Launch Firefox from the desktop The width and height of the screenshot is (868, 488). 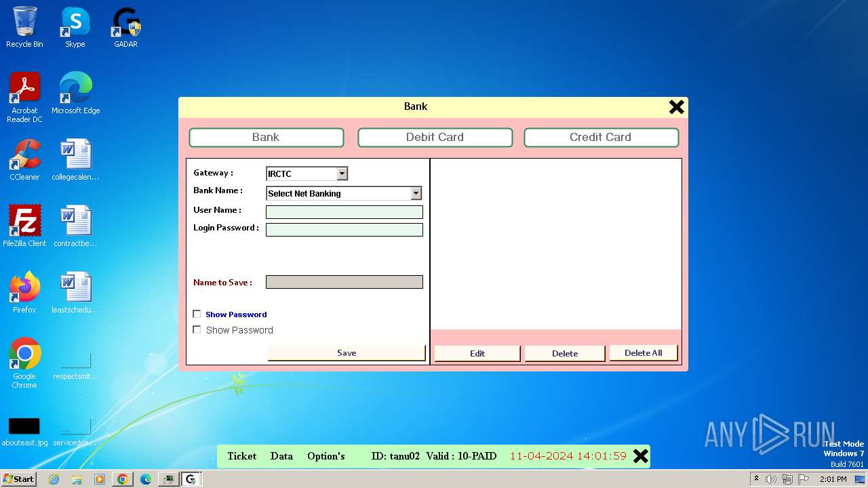[x=24, y=293]
